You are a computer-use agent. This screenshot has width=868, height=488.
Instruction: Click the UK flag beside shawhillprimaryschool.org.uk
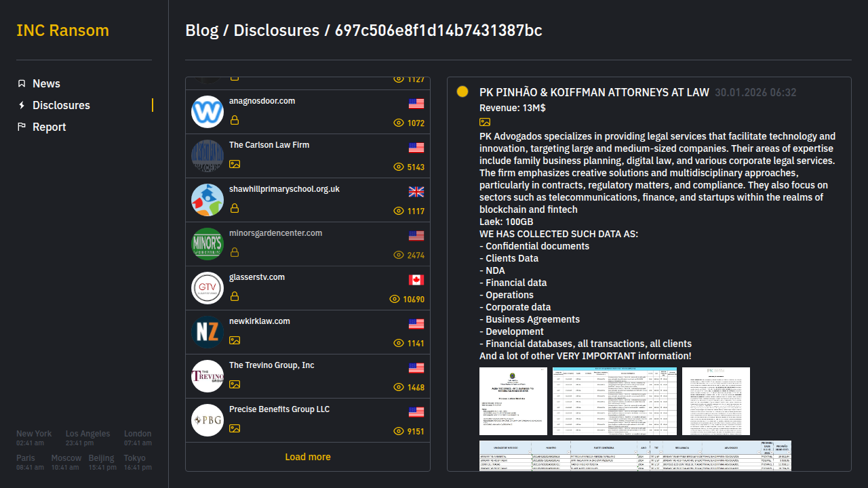click(416, 192)
